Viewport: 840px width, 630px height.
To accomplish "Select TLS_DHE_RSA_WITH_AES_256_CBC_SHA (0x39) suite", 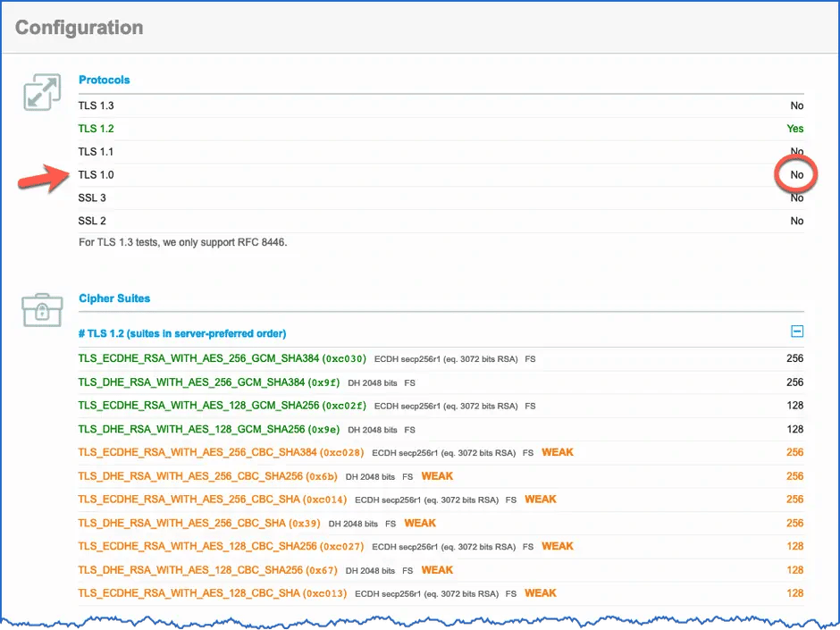I will [x=198, y=523].
